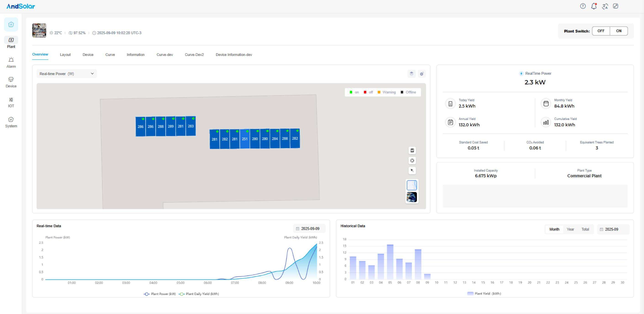644x314 pixels.
Task: Select the Total historical range button
Action: coord(585,229)
